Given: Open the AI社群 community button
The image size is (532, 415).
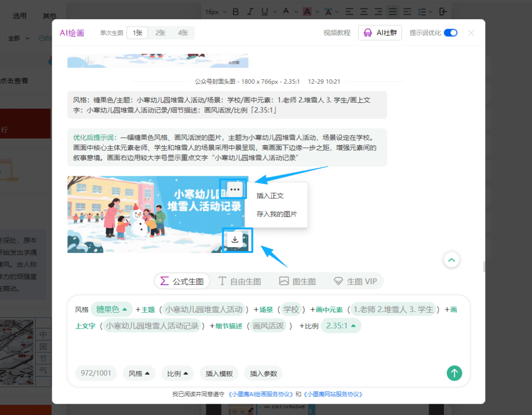Looking at the screenshot, I should (x=380, y=33).
